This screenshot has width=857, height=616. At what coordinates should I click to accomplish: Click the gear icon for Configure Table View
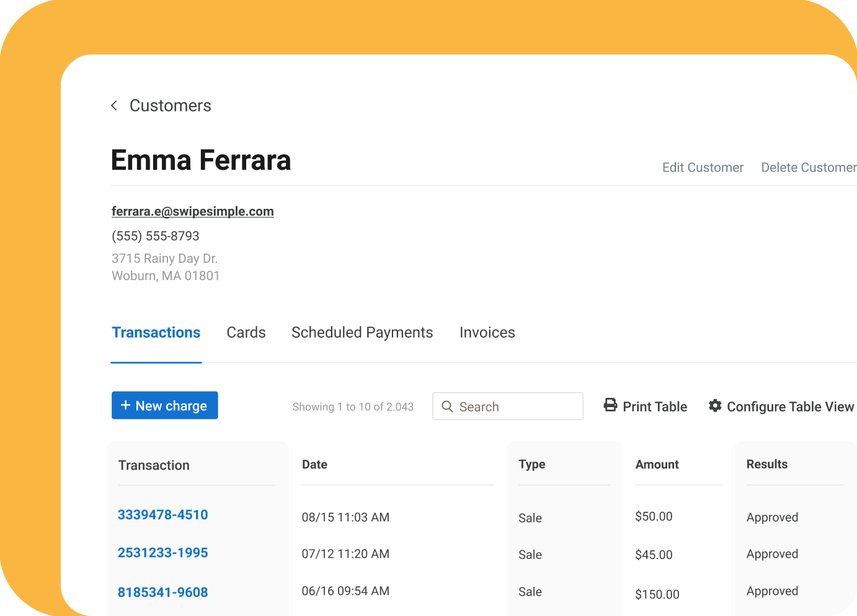715,405
